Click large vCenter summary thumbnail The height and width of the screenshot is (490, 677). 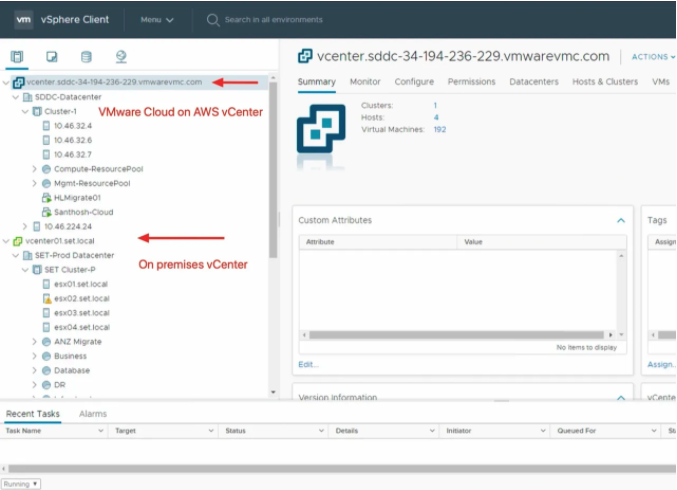coord(321,129)
